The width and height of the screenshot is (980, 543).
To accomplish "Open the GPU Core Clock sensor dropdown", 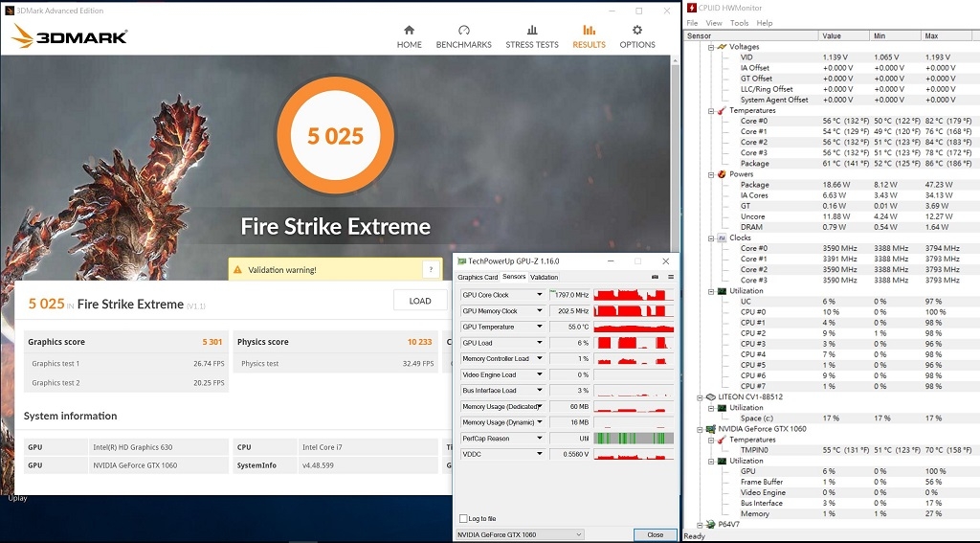I will point(540,295).
